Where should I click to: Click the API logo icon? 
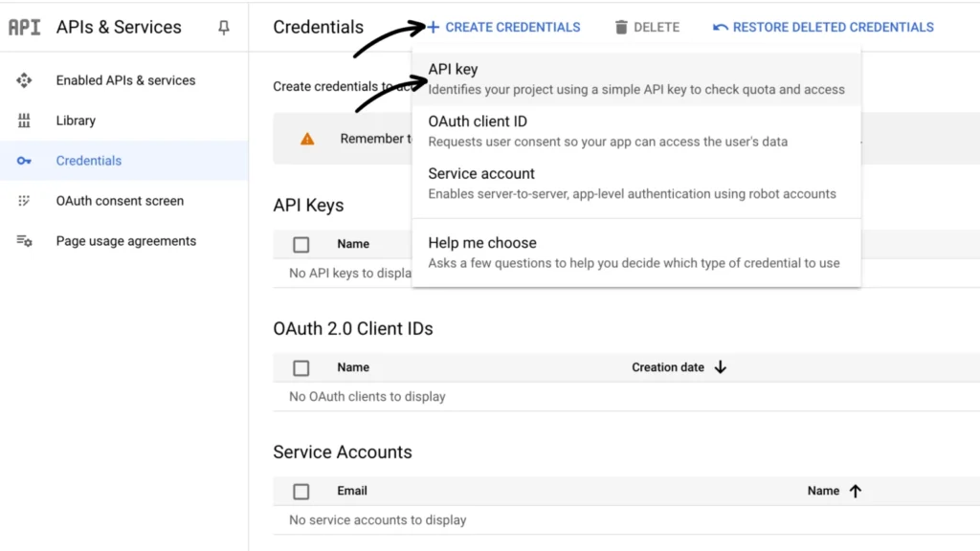(24, 28)
